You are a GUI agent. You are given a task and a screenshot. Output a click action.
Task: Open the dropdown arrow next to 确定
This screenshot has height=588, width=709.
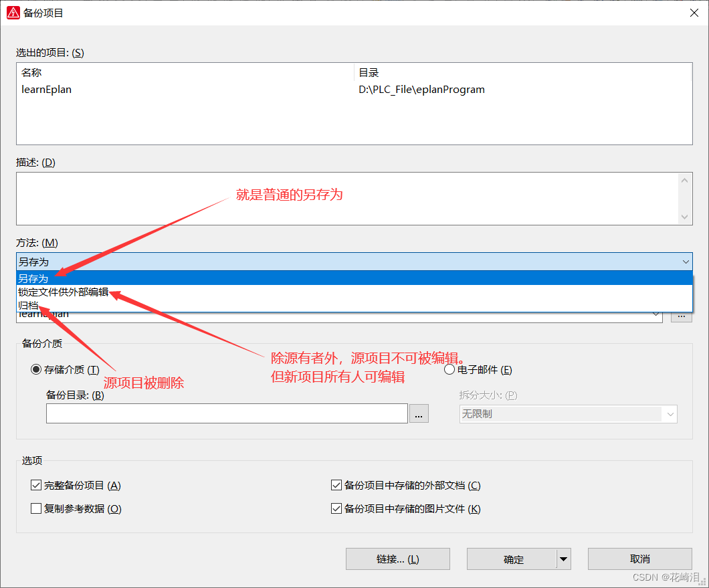point(564,559)
